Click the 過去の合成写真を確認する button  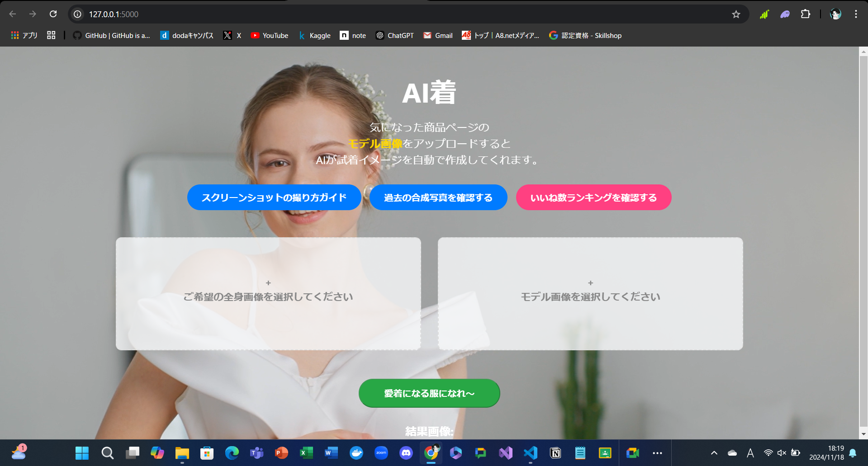(x=438, y=197)
